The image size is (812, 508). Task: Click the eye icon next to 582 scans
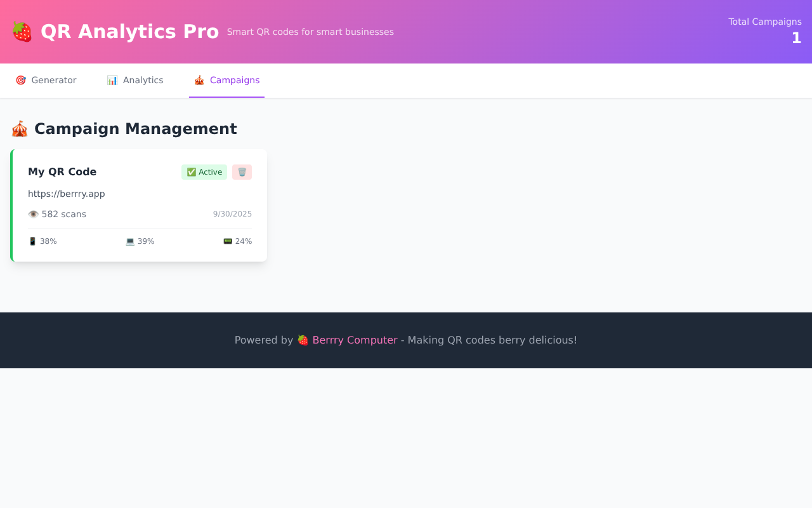[x=33, y=214]
